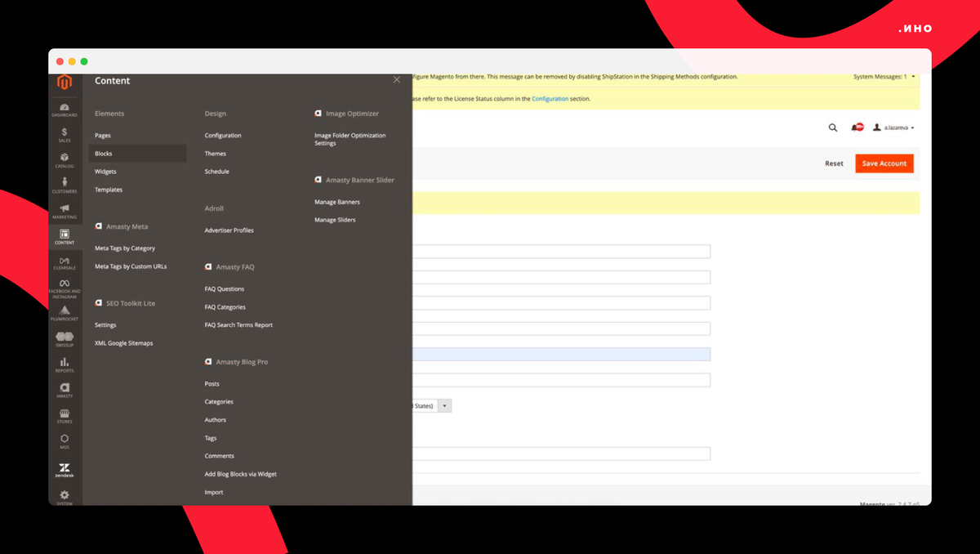The width and height of the screenshot is (980, 554).
Task: Open the Facebook and Instagram icon
Action: [65, 284]
